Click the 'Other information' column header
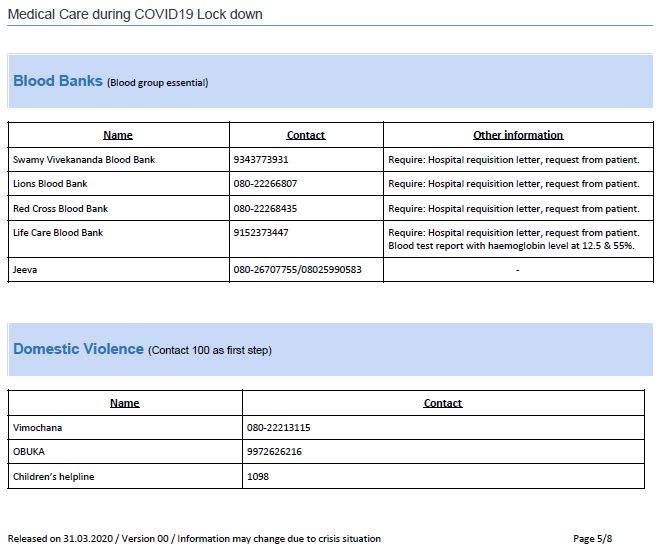The width and height of the screenshot is (661, 554). [x=518, y=135]
